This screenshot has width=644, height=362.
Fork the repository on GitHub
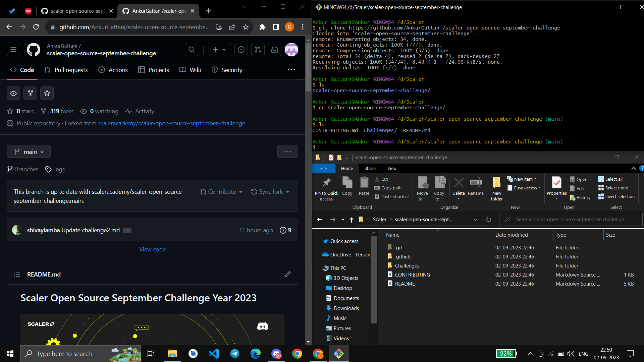(x=30, y=93)
